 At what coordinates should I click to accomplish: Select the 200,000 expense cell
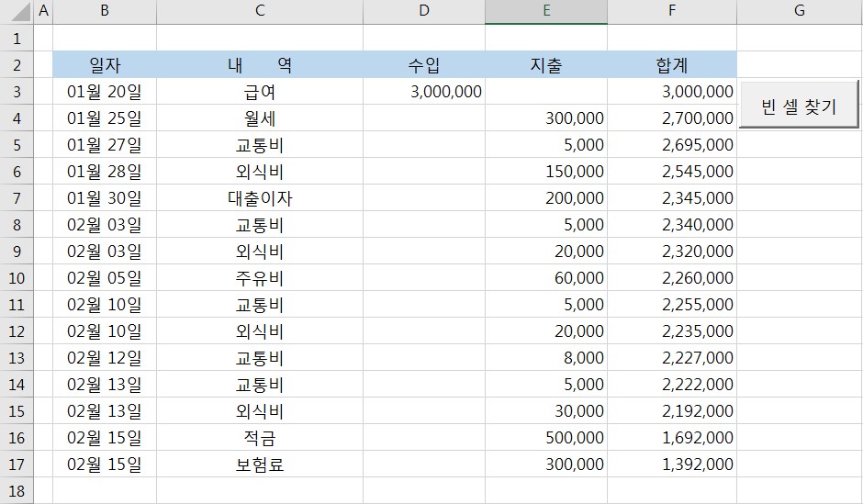click(546, 197)
